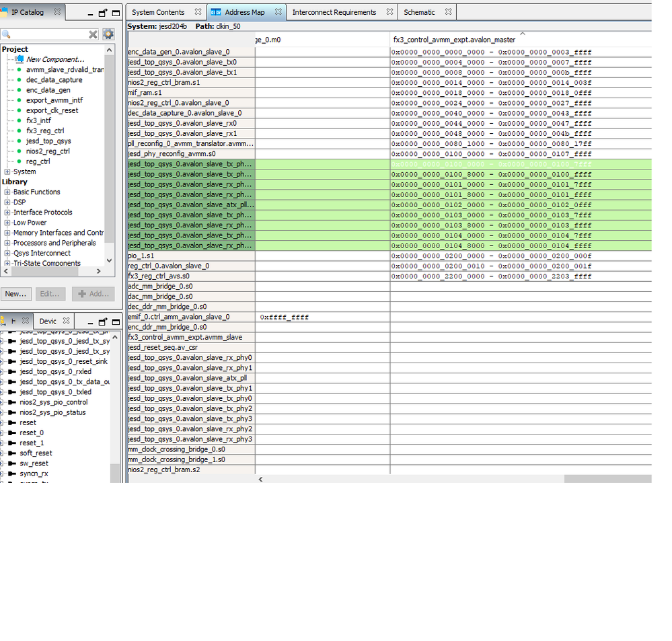Click fx3_reg_ctrl_avs.s0 address range cell
The image size is (672, 641).
pyautogui.click(x=491, y=276)
